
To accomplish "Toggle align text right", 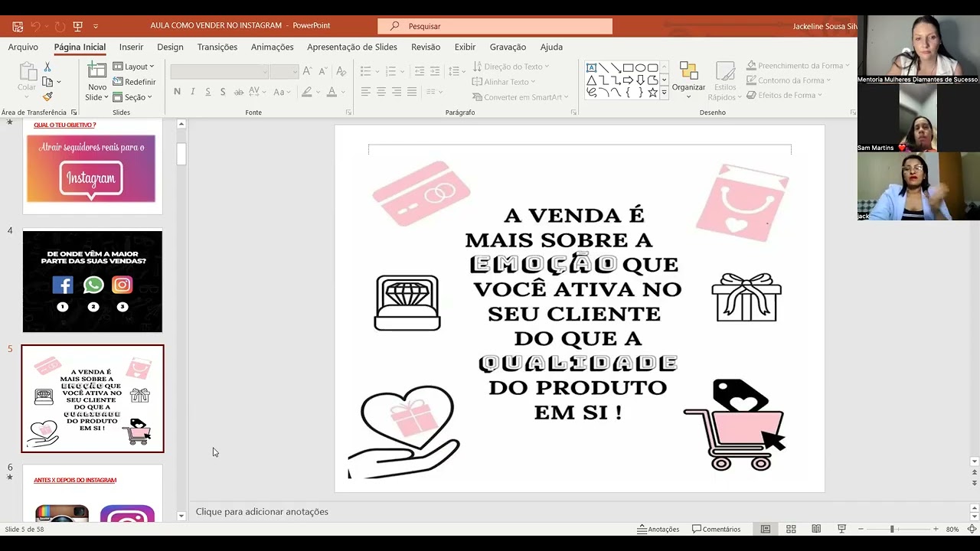I will click(x=397, y=92).
